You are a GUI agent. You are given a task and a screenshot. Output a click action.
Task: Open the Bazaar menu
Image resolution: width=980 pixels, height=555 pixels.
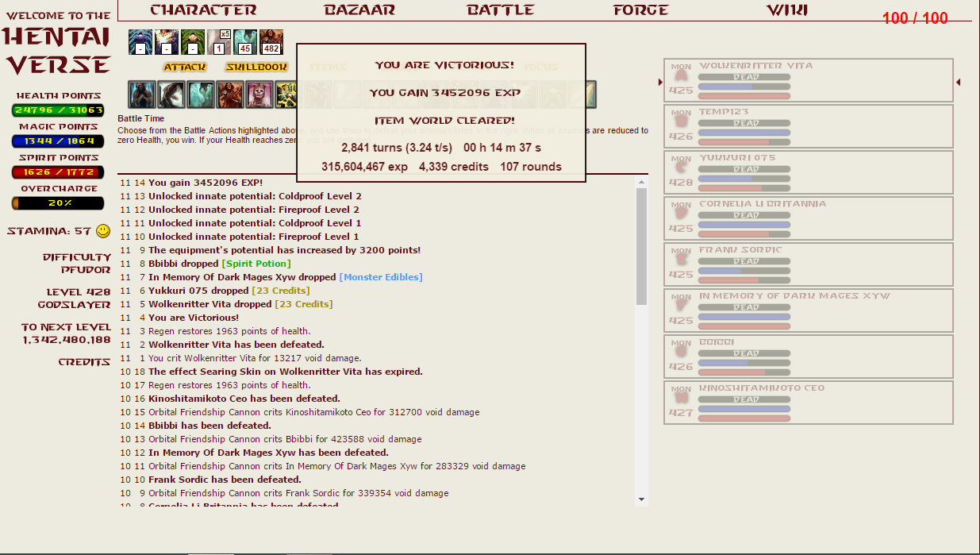click(x=359, y=10)
